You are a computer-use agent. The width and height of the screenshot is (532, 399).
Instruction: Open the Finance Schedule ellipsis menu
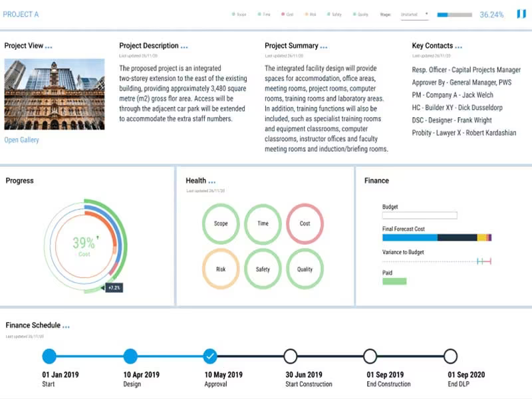coord(66,327)
